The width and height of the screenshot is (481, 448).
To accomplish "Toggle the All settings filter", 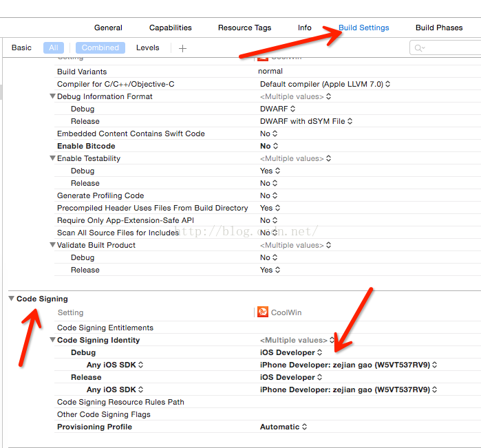I will click(54, 47).
